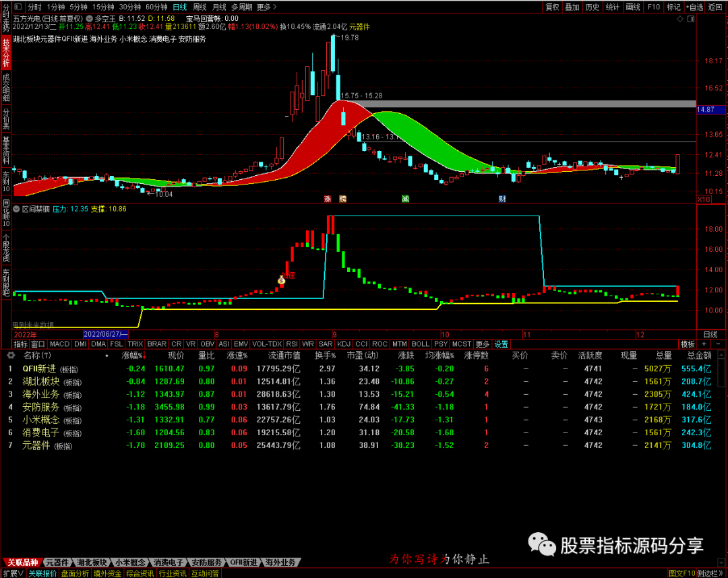Click the 涨 marker below the chart

[328, 199]
